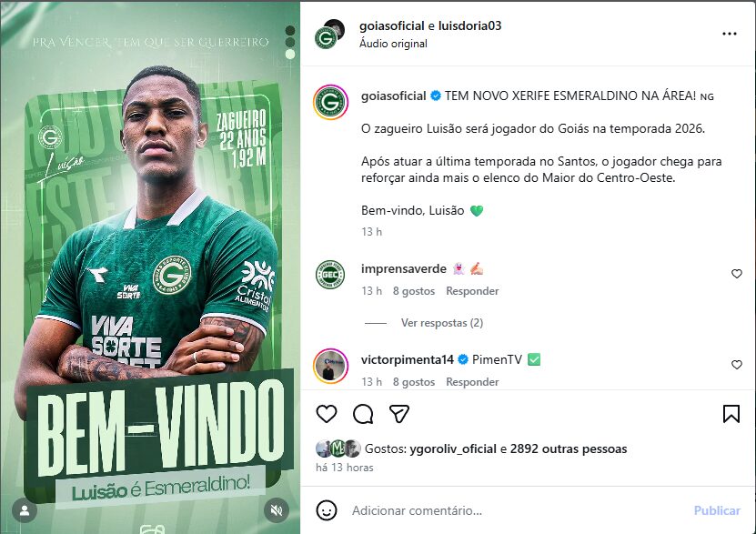This screenshot has height=534, width=756.
Task: Open Áudio original link
Action: pyautogui.click(x=393, y=44)
